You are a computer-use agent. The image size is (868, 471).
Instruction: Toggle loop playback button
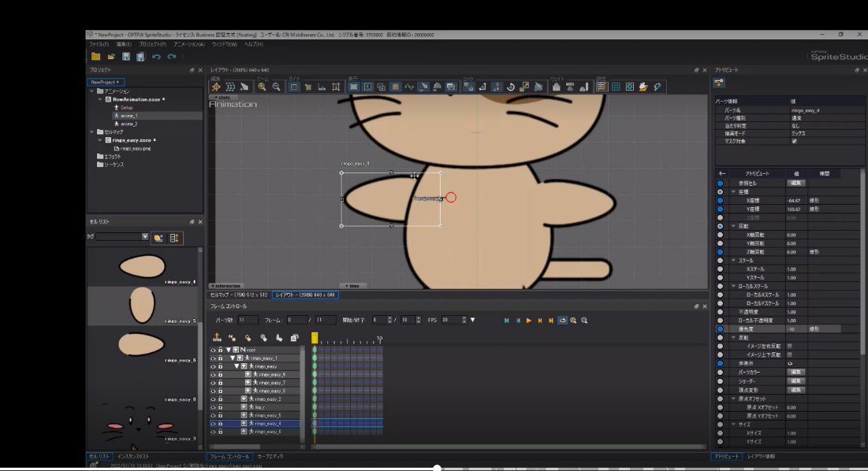coord(562,321)
